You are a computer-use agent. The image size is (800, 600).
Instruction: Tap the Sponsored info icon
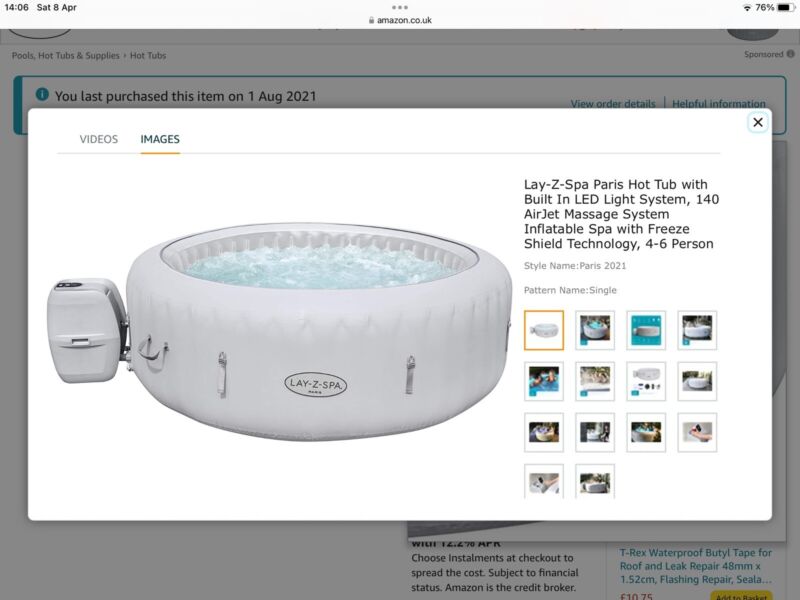coord(790,54)
